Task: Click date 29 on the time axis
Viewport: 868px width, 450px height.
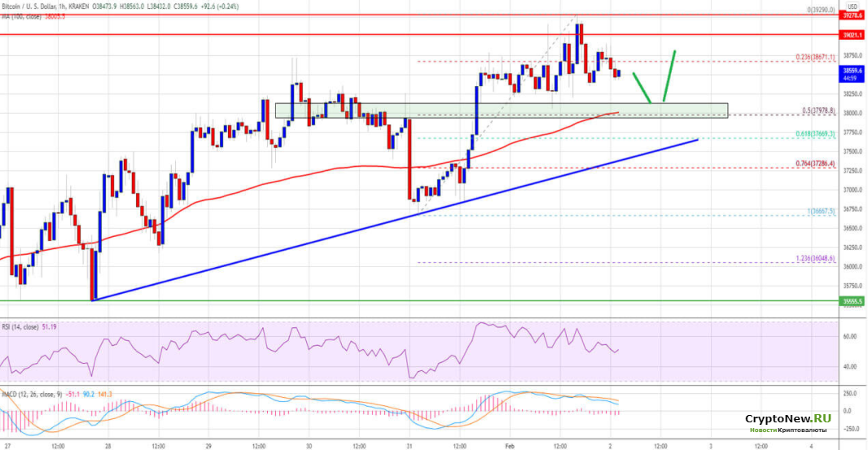Action: (x=208, y=446)
